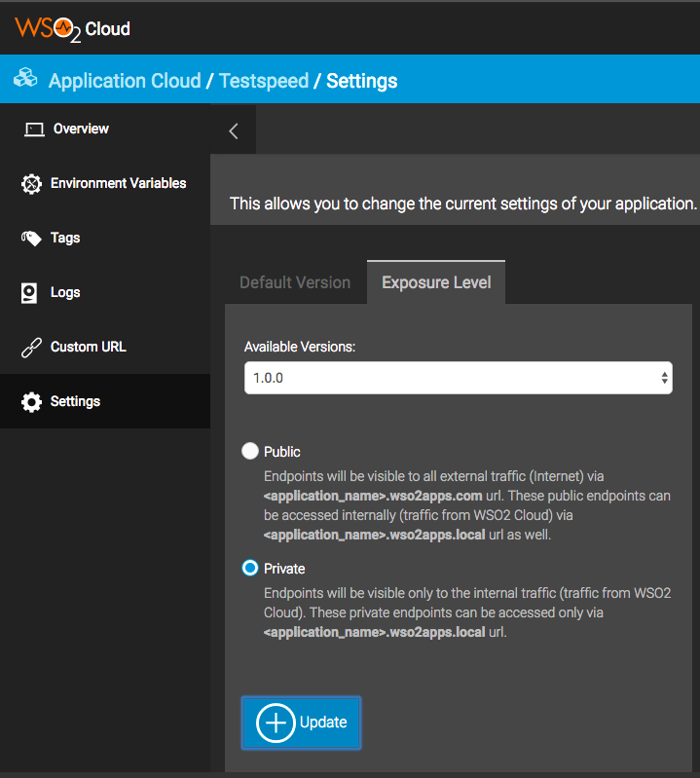
Task: Collapse the sidebar with the left chevron
Action: [x=234, y=131]
